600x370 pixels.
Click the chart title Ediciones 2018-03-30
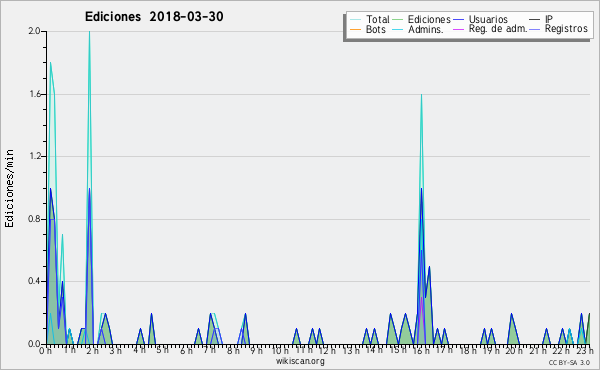tap(154, 17)
